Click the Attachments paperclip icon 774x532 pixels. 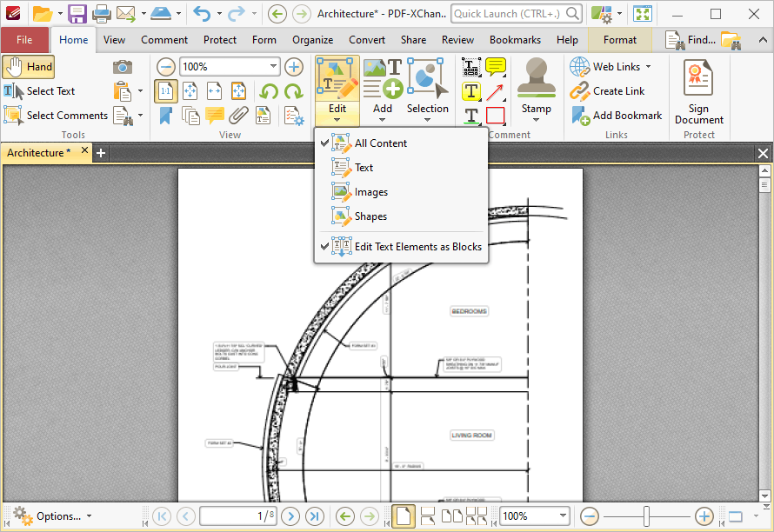[x=238, y=116]
